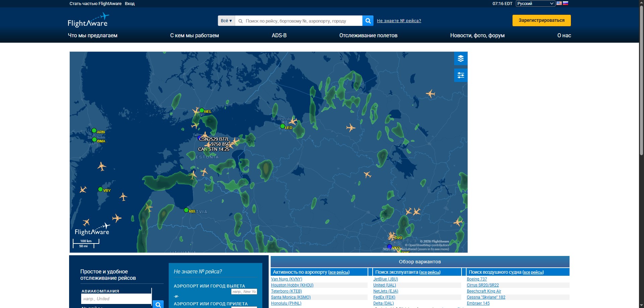The image size is (644, 308).
Task: Select the RIX airport marker
Action: pos(186,210)
